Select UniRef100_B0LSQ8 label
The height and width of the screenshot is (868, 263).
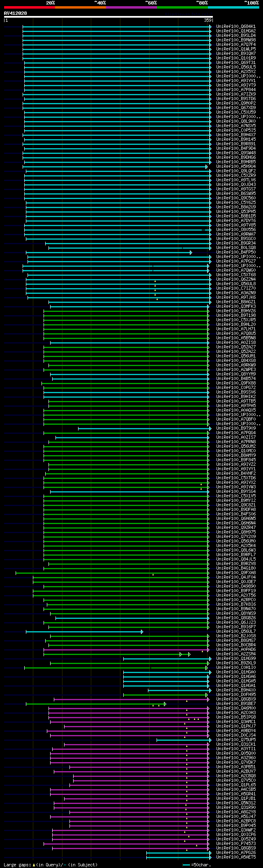[236, 247]
